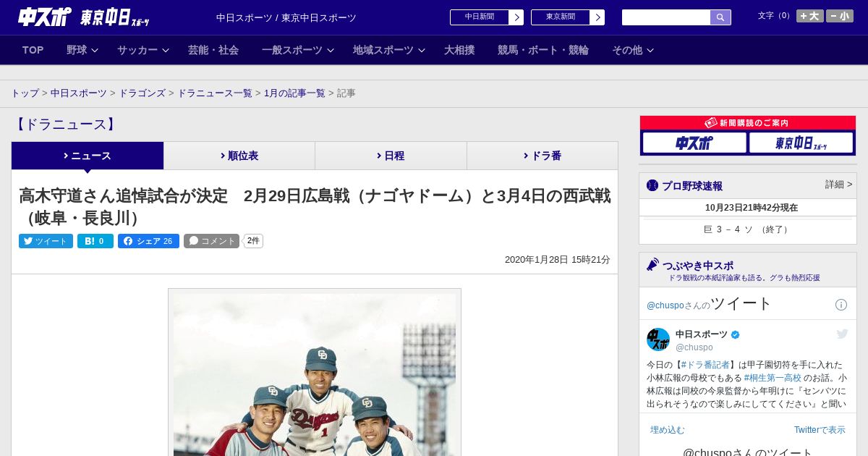Increase text size with the ＋大 button
This screenshot has width=868, height=456.
pos(810,16)
